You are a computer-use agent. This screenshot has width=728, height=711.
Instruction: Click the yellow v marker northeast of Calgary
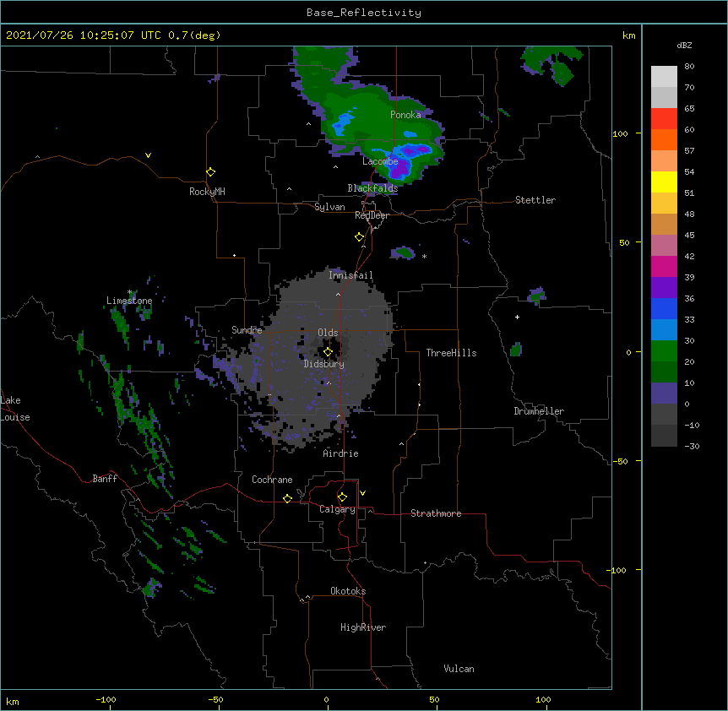coord(362,493)
